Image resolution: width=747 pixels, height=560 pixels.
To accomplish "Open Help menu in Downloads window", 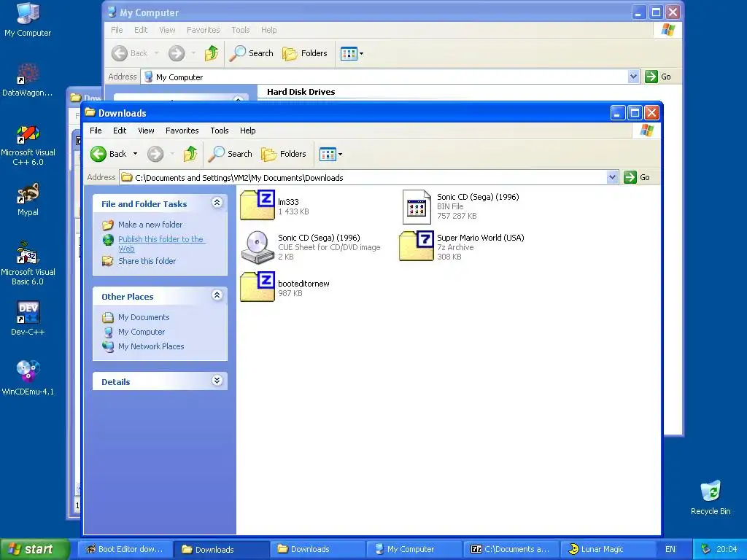I will tap(247, 131).
